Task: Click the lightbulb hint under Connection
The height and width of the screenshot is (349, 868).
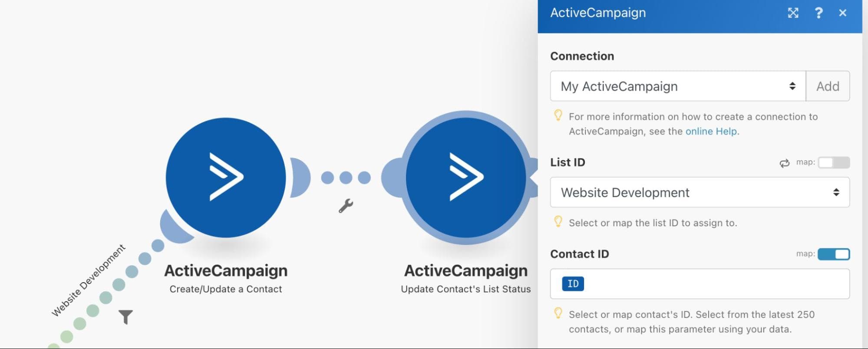Action: pyautogui.click(x=558, y=115)
